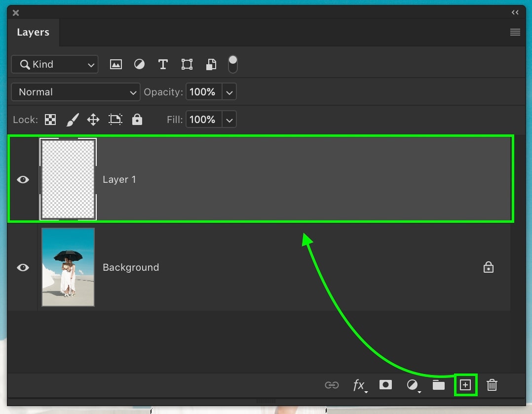Create new fill or adjustment layer
This screenshot has height=414, width=532.
(x=413, y=385)
